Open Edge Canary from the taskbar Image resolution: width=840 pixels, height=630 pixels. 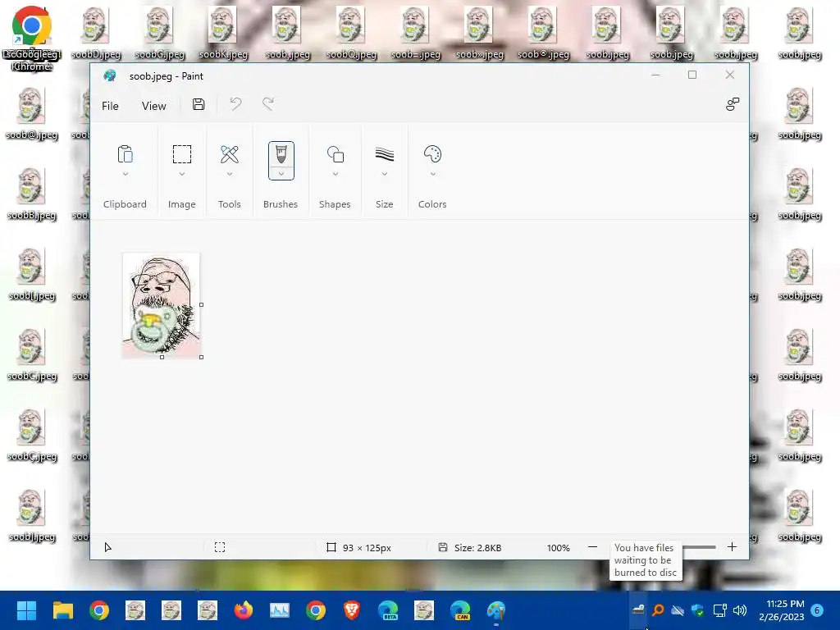460,610
